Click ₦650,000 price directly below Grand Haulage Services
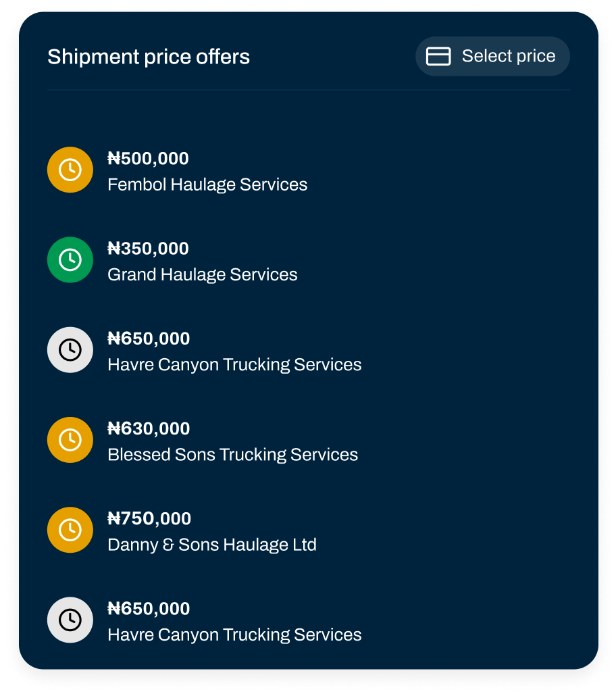616x694 pixels. tap(149, 339)
